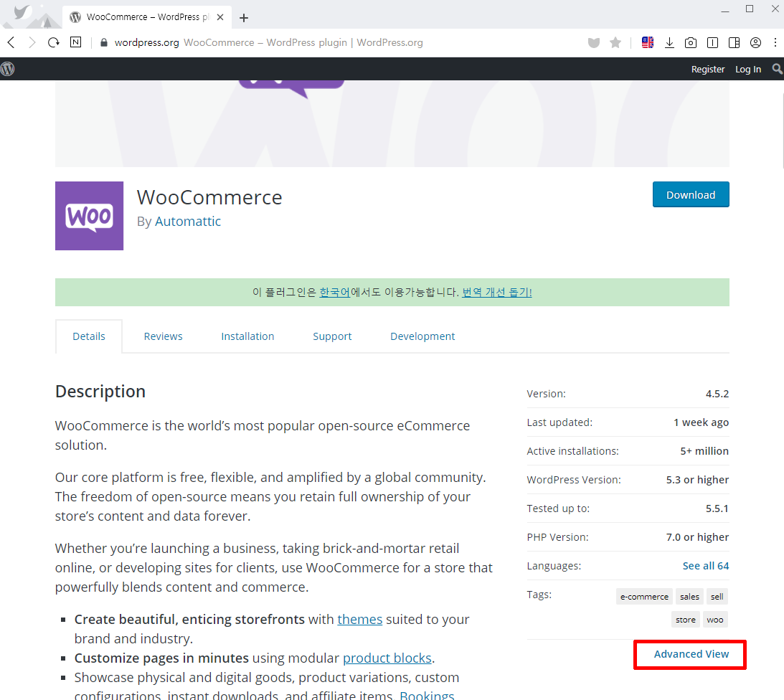Click the search magnifier in WordPress bar

click(777, 69)
